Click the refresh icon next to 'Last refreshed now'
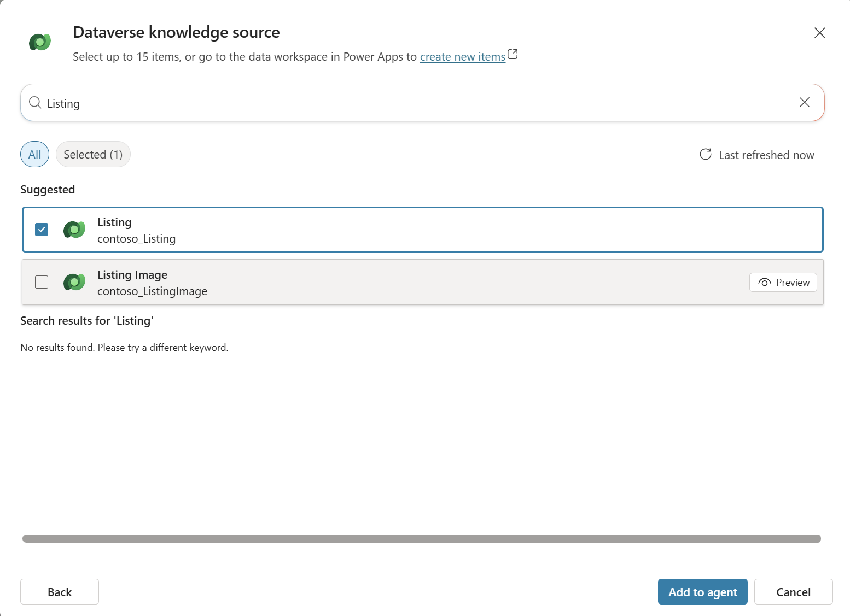Viewport: 850px width, 616px height. (x=706, y=155)
